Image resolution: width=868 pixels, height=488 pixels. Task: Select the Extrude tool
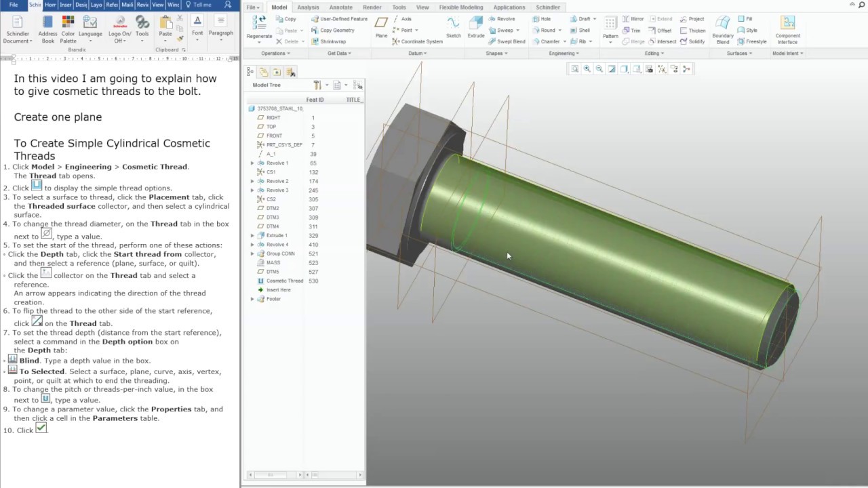point(476,27)
